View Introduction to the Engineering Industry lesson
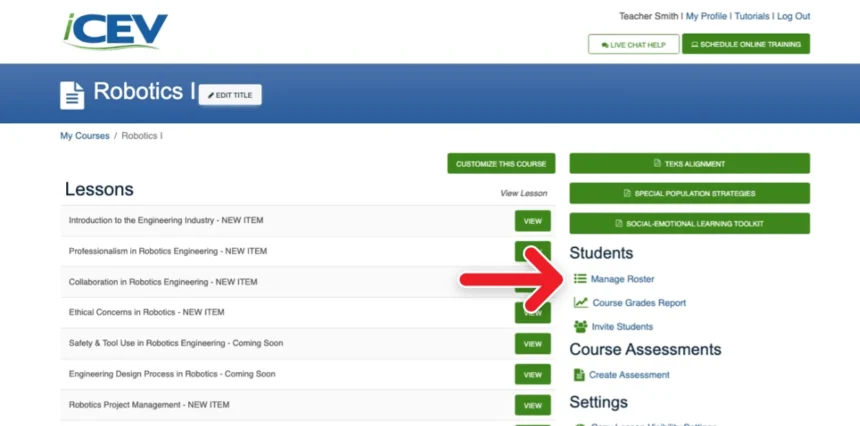 point(532,220)
